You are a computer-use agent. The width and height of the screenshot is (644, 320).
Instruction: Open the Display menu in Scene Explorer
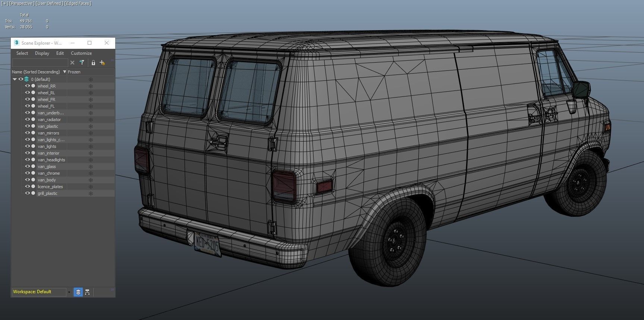(42, 53)
